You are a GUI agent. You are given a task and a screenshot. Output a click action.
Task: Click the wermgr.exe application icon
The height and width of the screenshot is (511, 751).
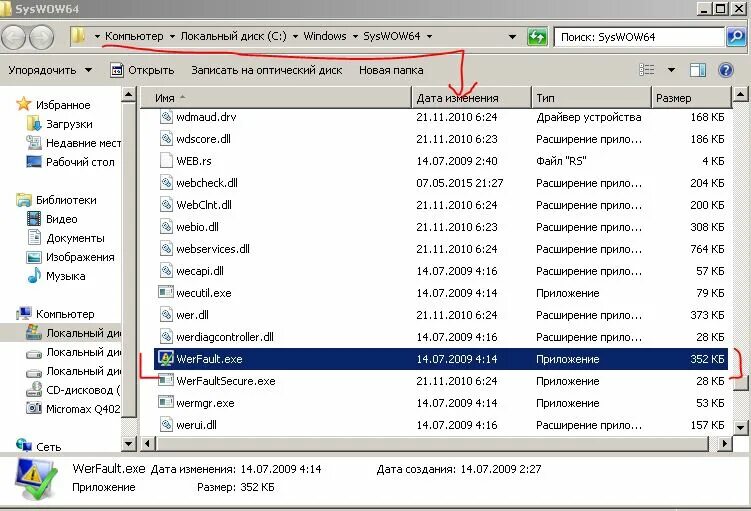coord(166,402)
